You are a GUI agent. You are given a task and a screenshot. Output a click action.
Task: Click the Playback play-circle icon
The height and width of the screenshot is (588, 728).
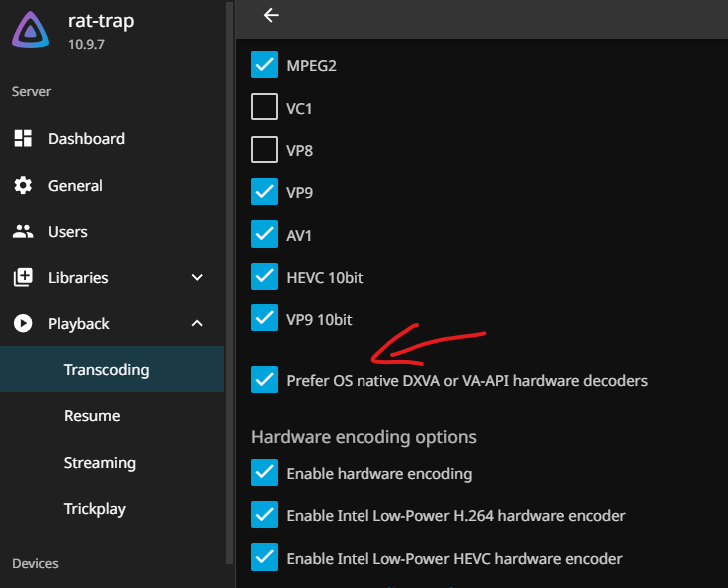click(x=24, y=323)
